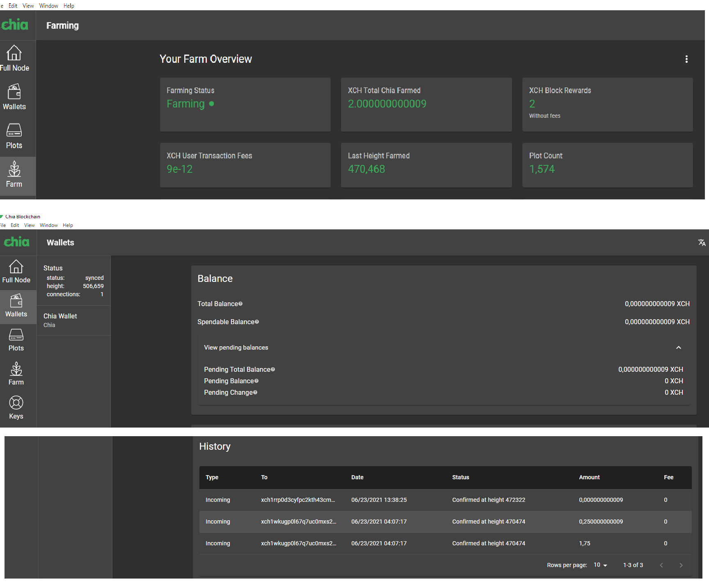Open Rows per page dropdown
The image size is (709, 588).
(x=600, y=565)
